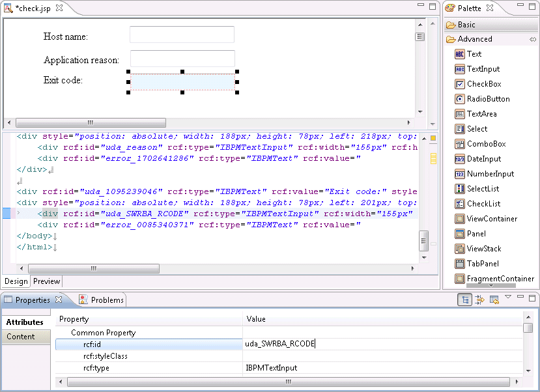Viewport: 540px width, 392px height.
Task: Select the ComboBox palette icon
Action: coord(459,144)
